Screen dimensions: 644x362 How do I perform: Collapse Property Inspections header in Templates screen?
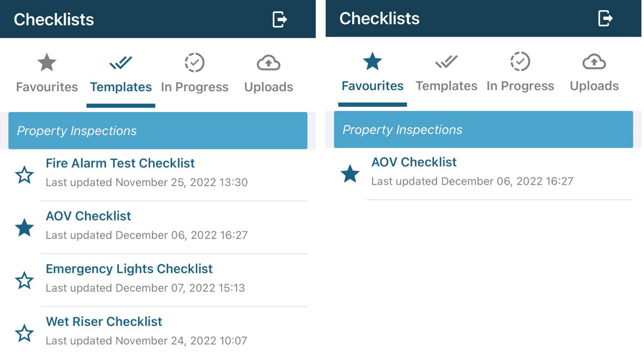(158, 131)
